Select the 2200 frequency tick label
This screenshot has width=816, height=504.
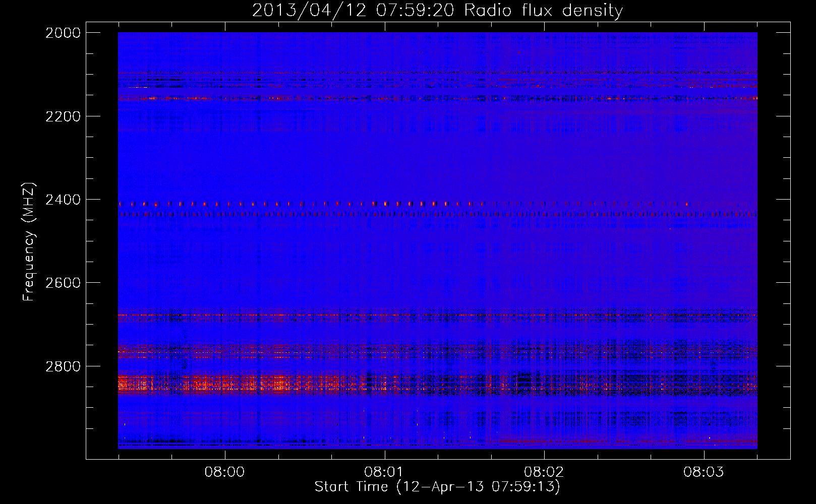pos(63,116)
